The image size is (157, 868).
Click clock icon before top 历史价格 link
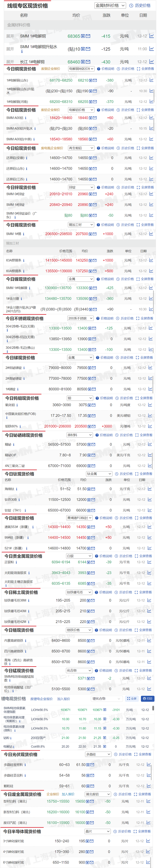pos(131,6)
